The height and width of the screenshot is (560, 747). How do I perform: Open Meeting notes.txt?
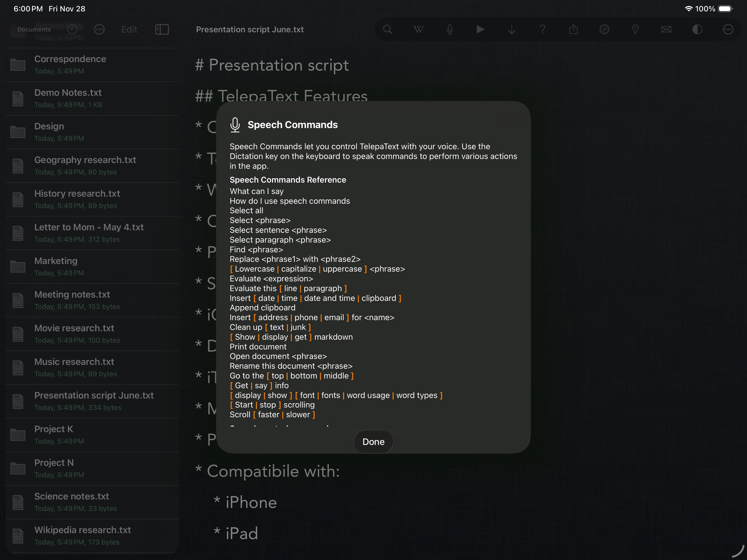92,300
